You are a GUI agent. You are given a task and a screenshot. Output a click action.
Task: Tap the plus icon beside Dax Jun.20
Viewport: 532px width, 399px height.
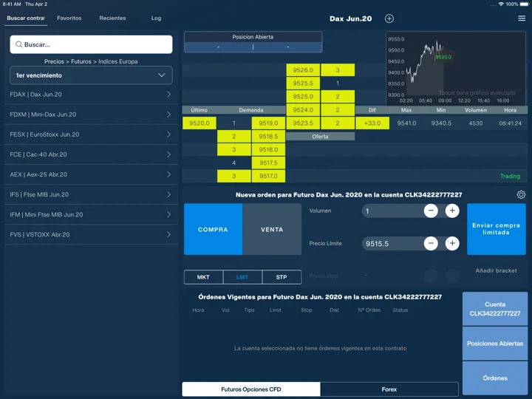[x=389, y=18]
